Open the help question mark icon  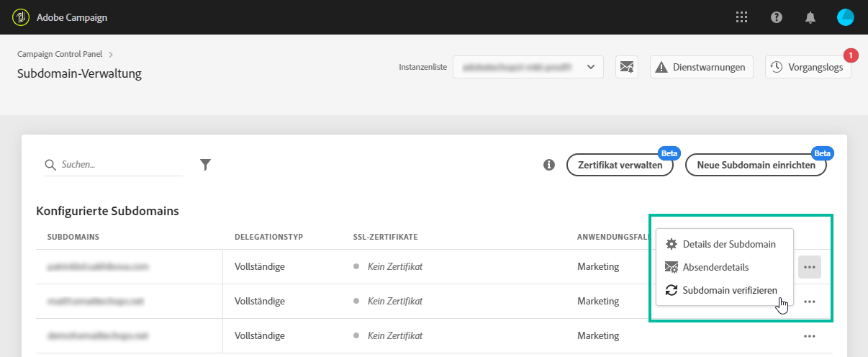[777, 17]
